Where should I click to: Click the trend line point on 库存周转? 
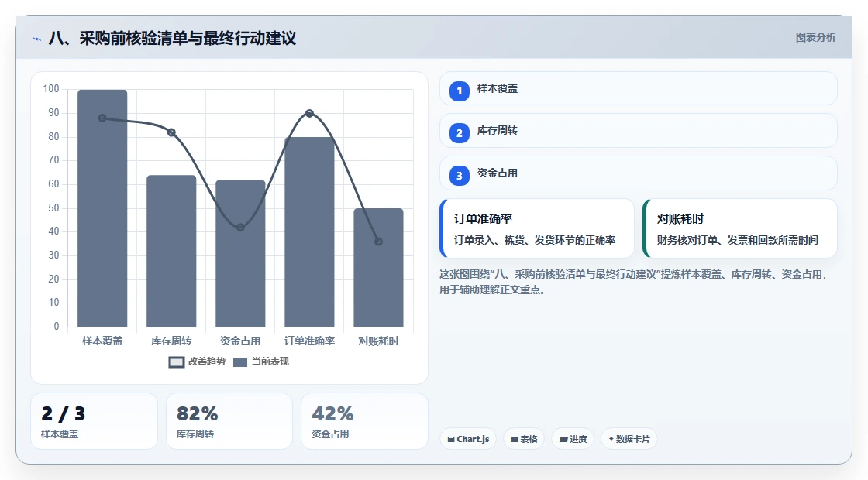click(171, 132)
